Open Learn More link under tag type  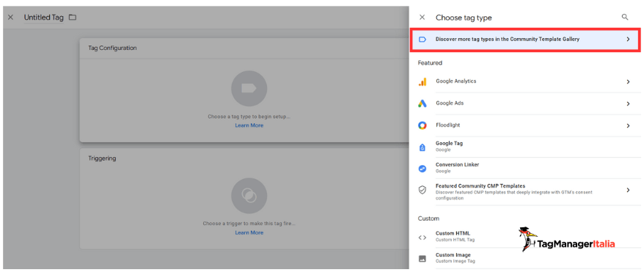249,125
